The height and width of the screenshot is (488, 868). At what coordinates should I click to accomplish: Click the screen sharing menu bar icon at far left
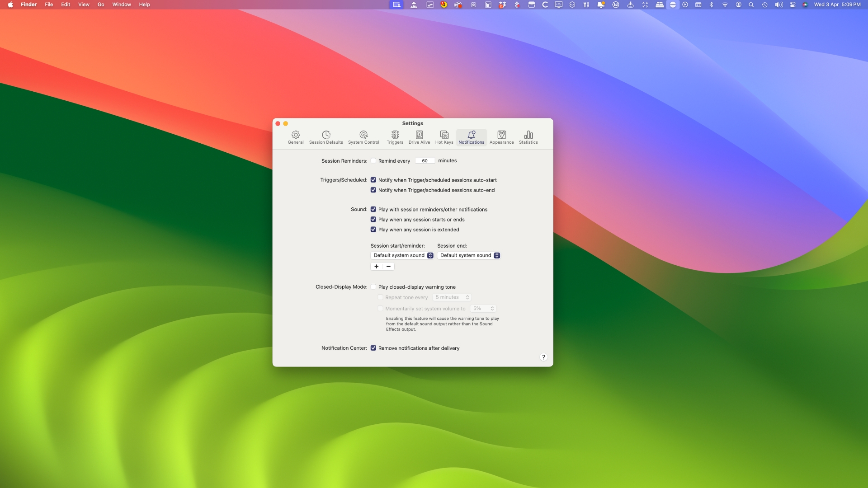pyautogui.click(x=396, y=5)
